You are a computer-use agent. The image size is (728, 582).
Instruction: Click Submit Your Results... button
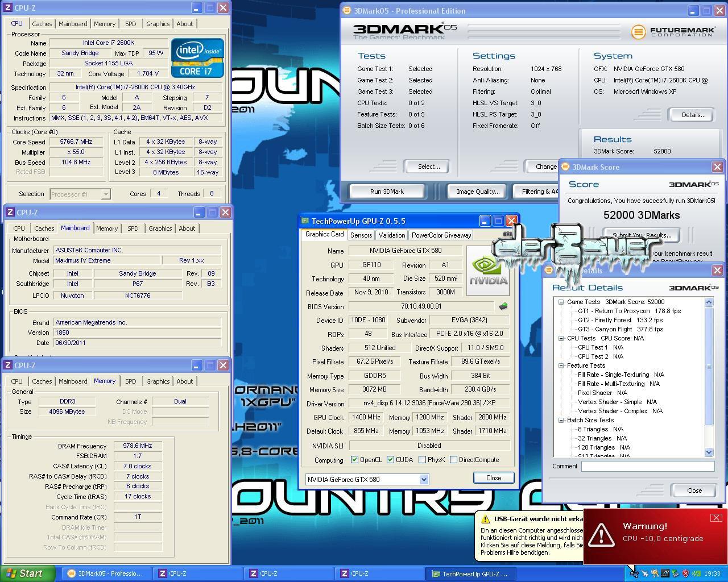click(642, 235)
